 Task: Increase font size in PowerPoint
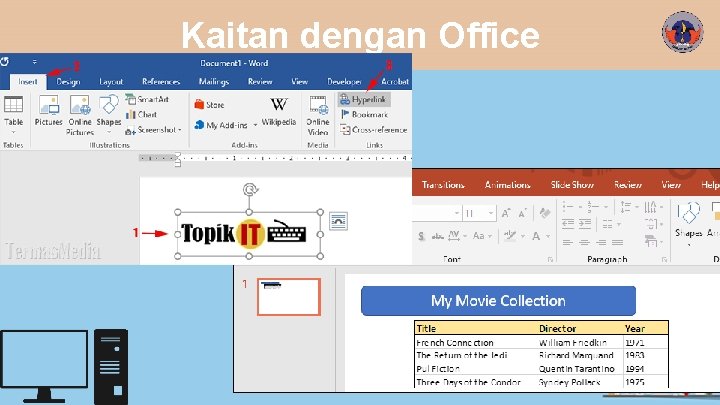(x=506, y=213)
